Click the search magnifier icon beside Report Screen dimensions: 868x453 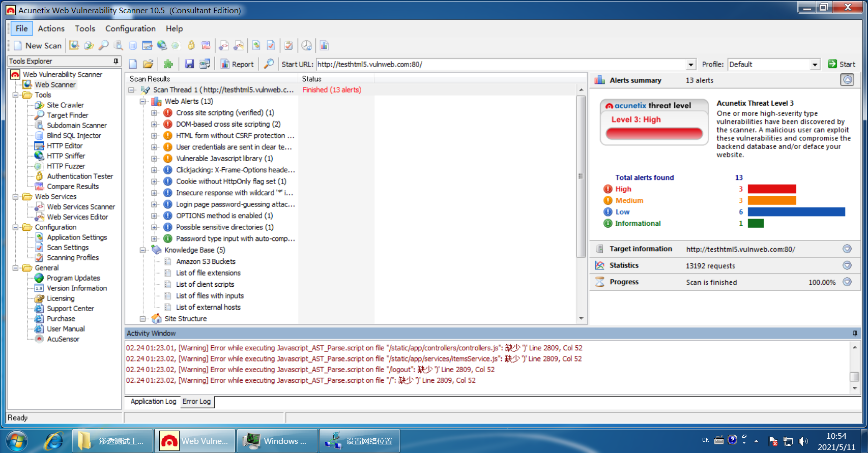tap(269, 64)
